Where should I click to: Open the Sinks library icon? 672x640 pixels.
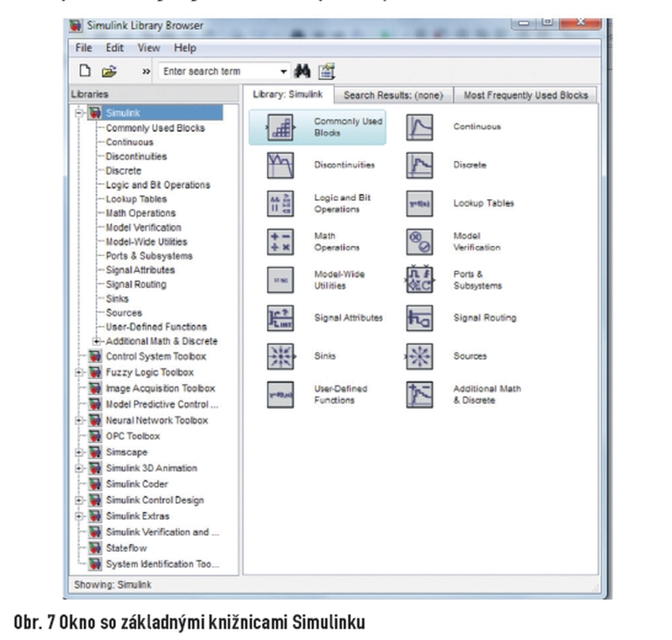click(x=281, y=356)
